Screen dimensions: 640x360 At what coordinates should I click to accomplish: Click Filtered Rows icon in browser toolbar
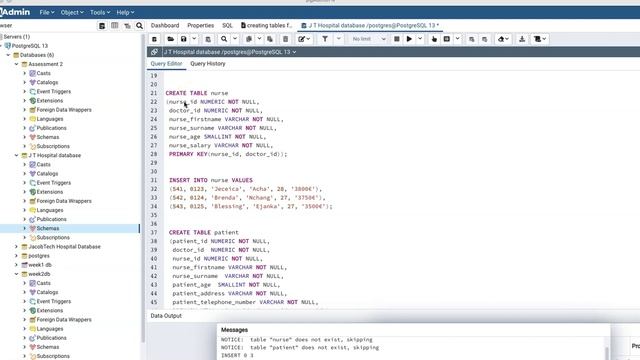point(127,26)
